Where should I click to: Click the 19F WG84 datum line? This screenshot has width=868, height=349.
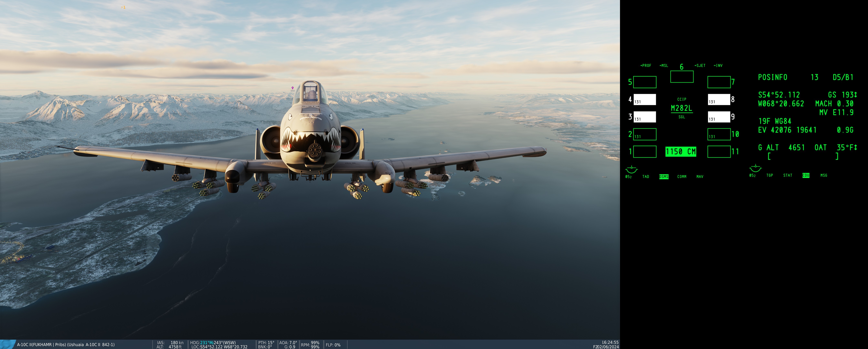(x=775, y=121)
